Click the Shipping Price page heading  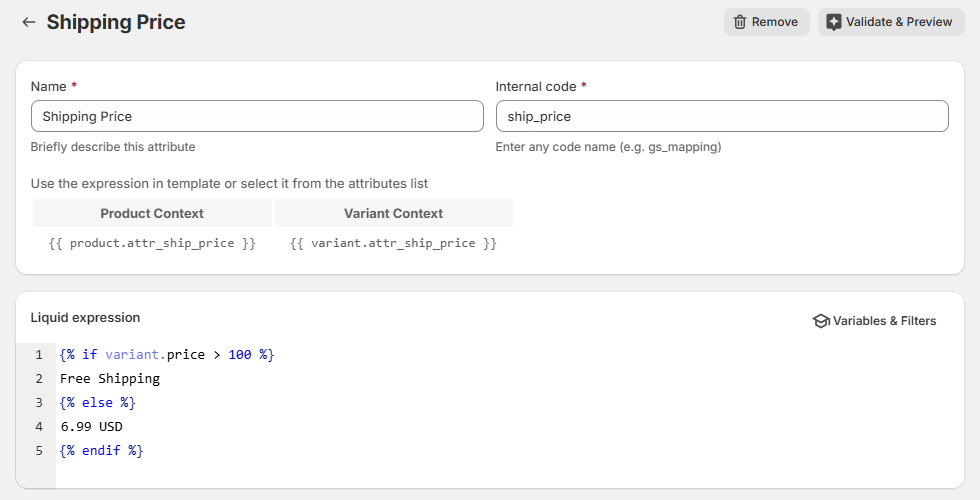[x=116, y=22]
